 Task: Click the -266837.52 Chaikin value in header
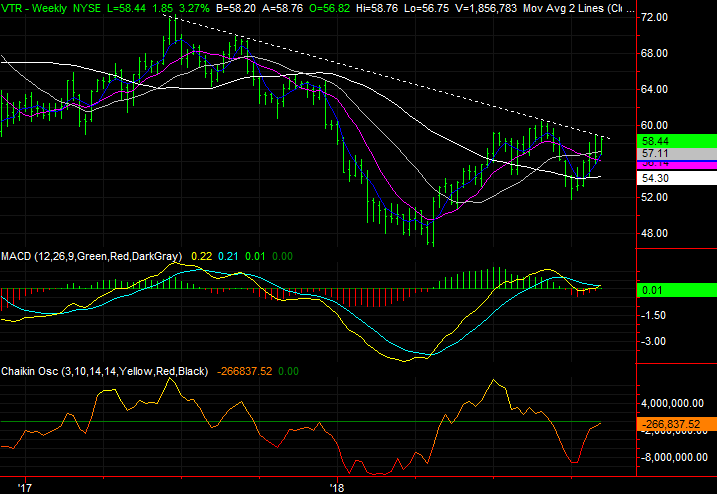coord(244,371)
